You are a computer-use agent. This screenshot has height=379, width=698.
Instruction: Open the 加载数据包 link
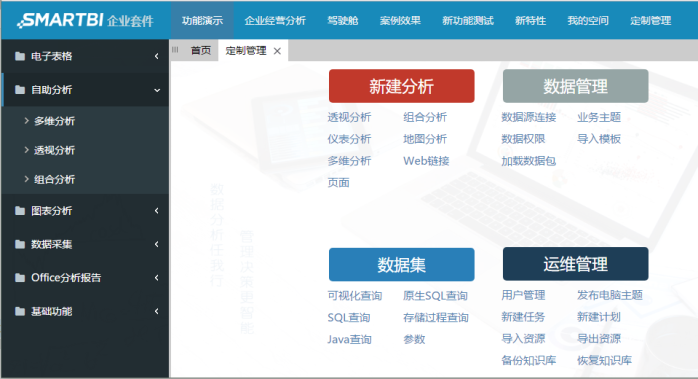point(529,161)
